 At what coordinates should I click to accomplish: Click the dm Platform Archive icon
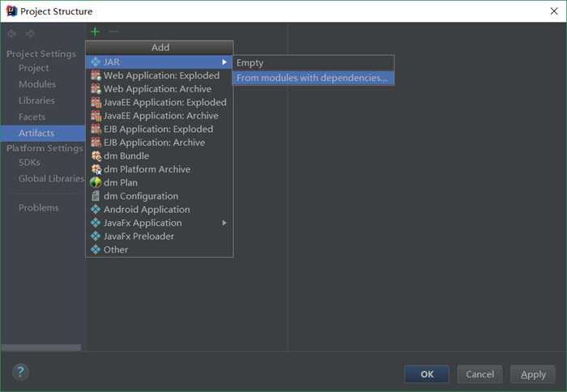(96, 169)
